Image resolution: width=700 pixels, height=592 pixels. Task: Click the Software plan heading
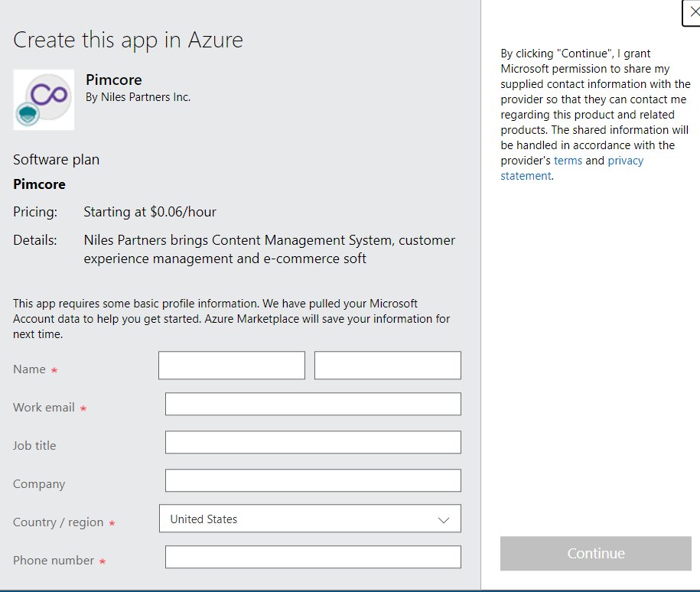pos(57,160)
